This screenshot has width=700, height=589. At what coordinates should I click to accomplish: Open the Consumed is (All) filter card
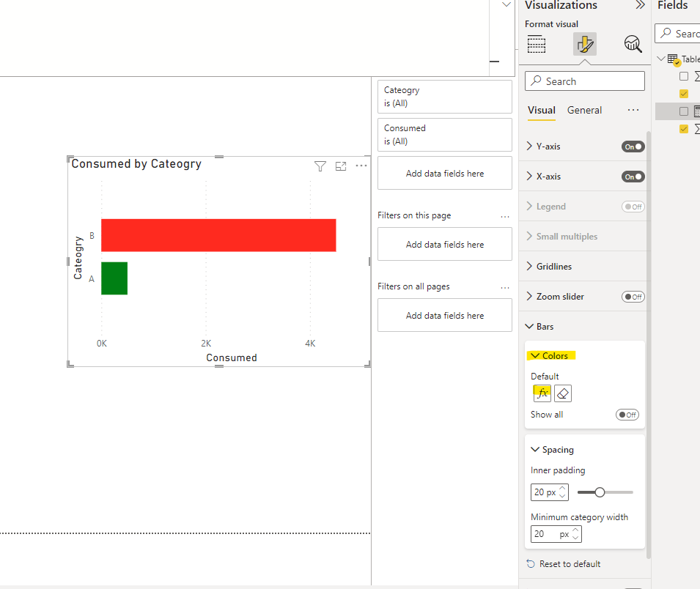445,135
